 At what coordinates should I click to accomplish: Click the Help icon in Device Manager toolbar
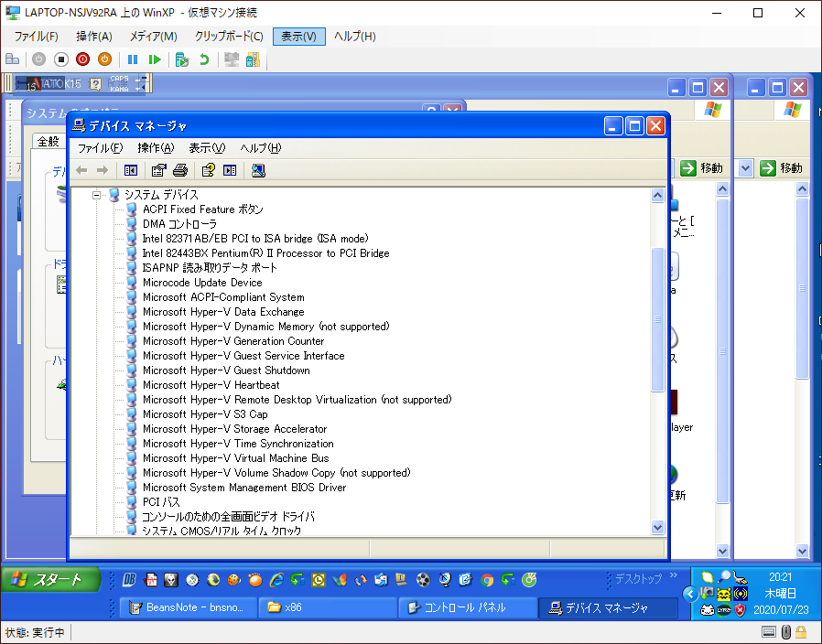point(208,170)
